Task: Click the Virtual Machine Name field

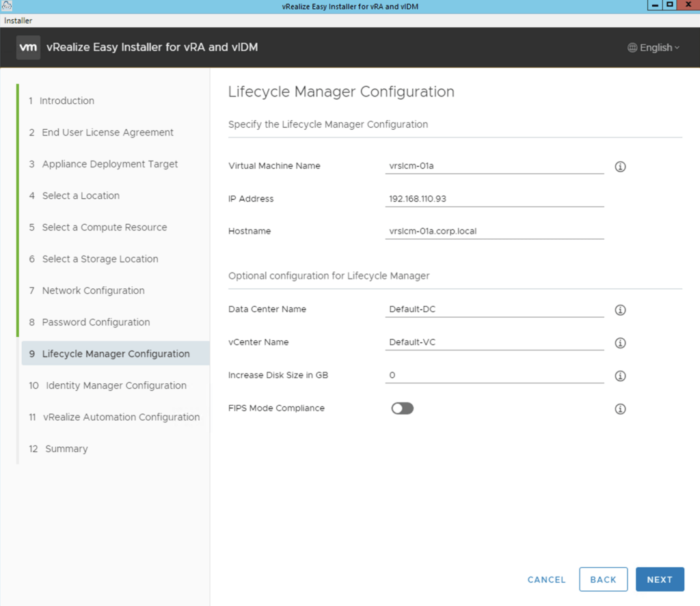Action: tap(495, 166)
